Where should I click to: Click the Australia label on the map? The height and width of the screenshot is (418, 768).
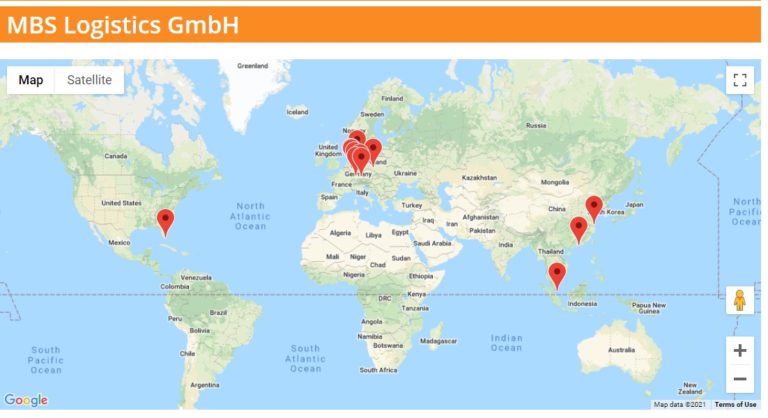(x=622, y=350)
